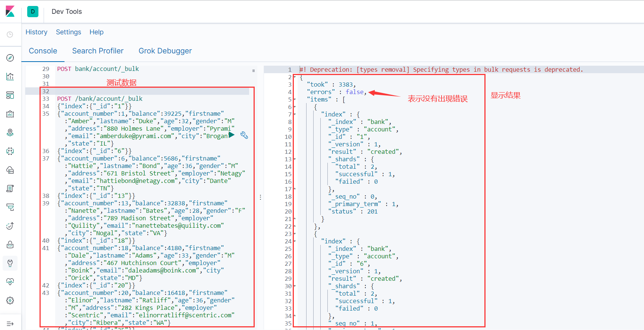This screenshot has width=644, height=330.
Task: Open console Settings
Action: (69, 32)
